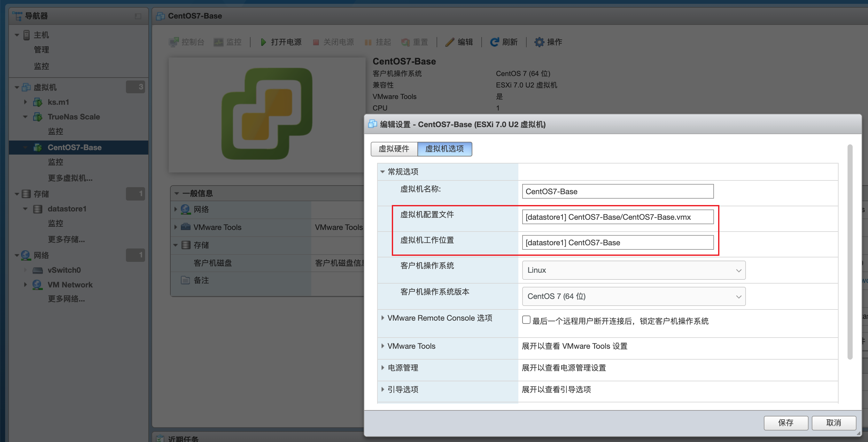The image size is (868, 442).
Task: Open the Actions gear icon
Action: pyautogui.click(x=539, y=42)
